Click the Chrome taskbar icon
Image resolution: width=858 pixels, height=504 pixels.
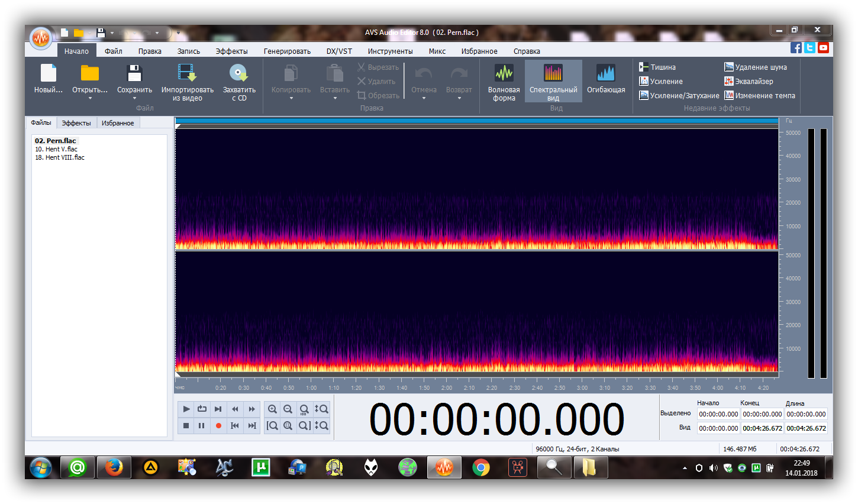click(481, 468)
